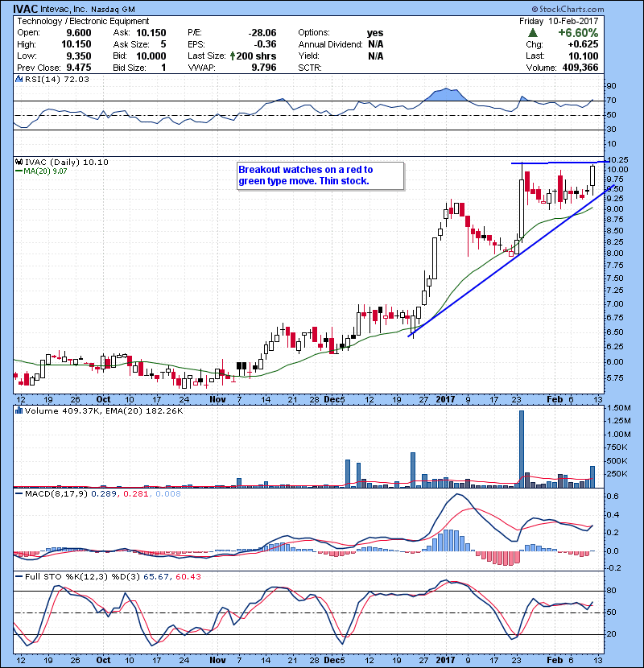Screen dimensions: 644x668
Task: Click the Volume figure 409,366 in header
Action: point(580,68)
